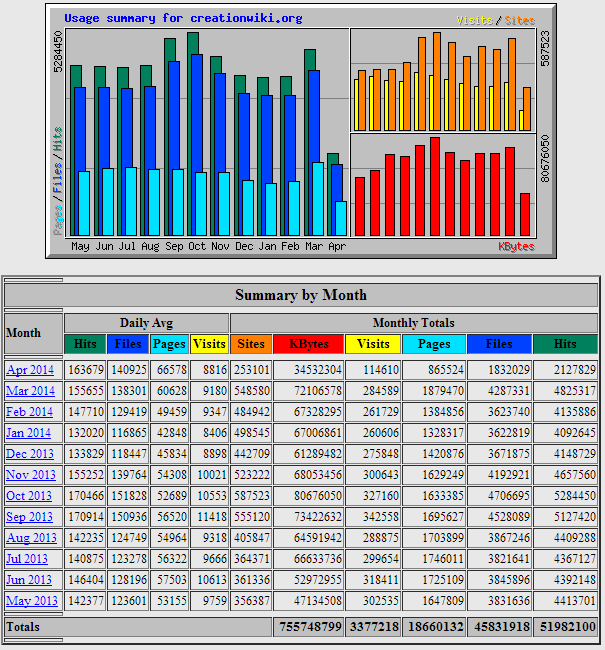605x650 pixels.
Task: Click the Summary by Month table title
Action: tap(301, 295)
